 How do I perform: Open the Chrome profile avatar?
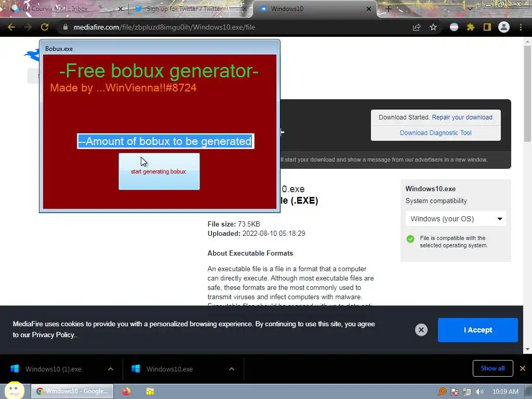click(x=504, y=27)
